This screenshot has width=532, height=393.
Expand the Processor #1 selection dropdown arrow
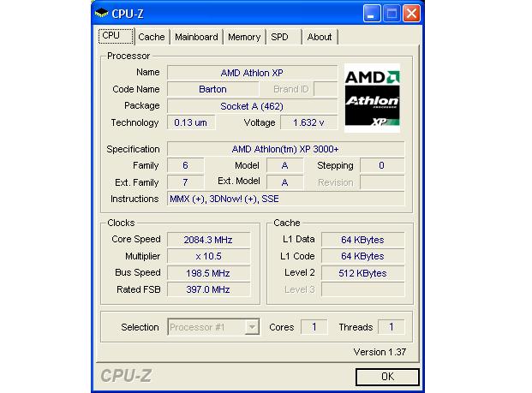(252, 327)
